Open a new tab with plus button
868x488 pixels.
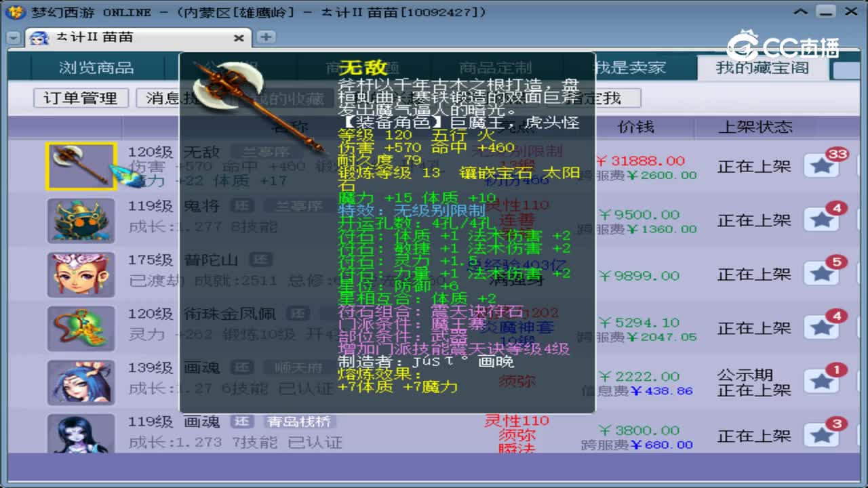[266, 37]
